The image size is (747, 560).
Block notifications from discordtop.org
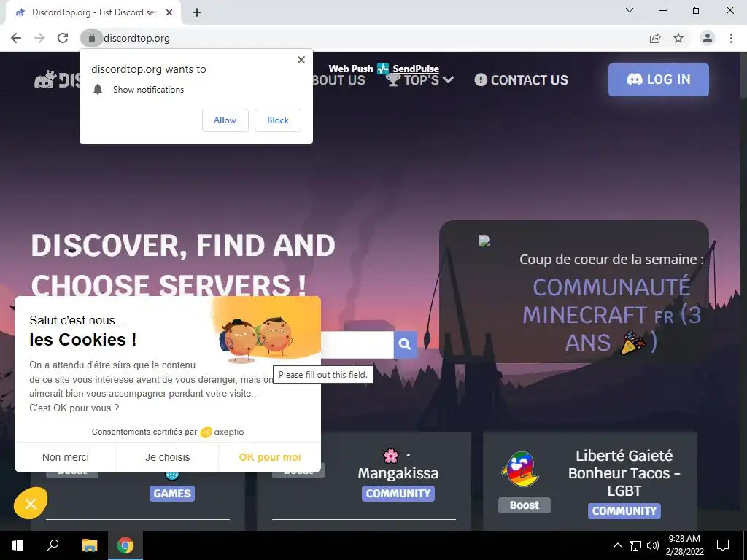(x=278, y=120)
